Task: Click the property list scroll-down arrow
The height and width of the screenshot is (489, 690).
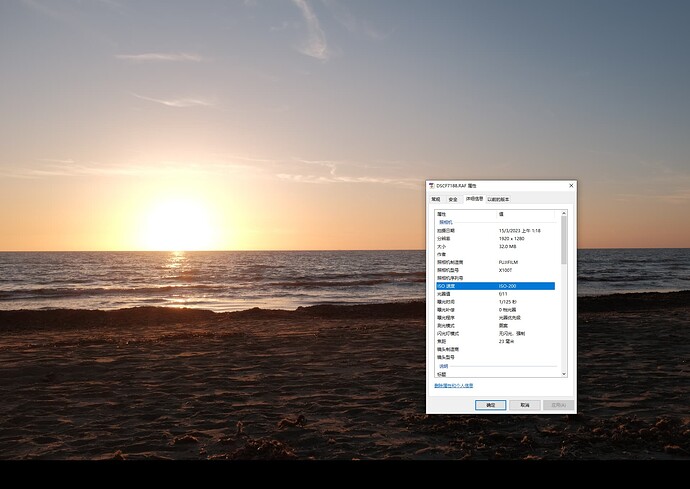Action: (x=564, y=374)
